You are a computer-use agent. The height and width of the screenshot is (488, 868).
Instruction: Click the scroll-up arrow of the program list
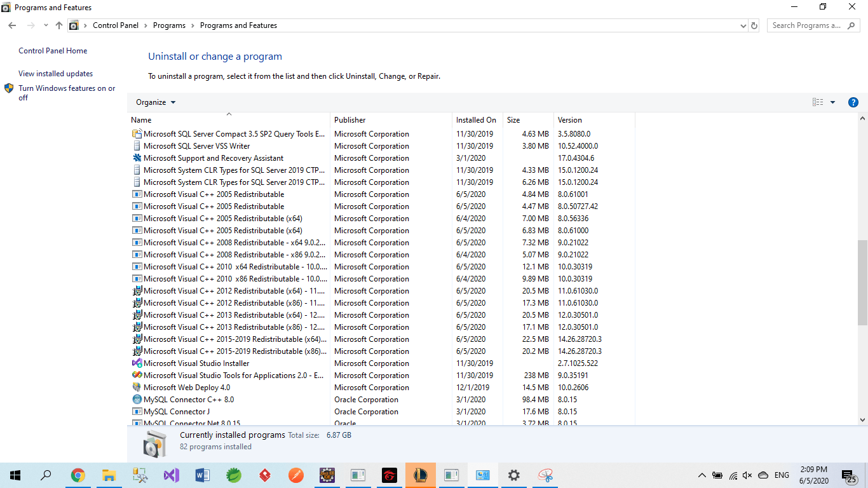862,119
